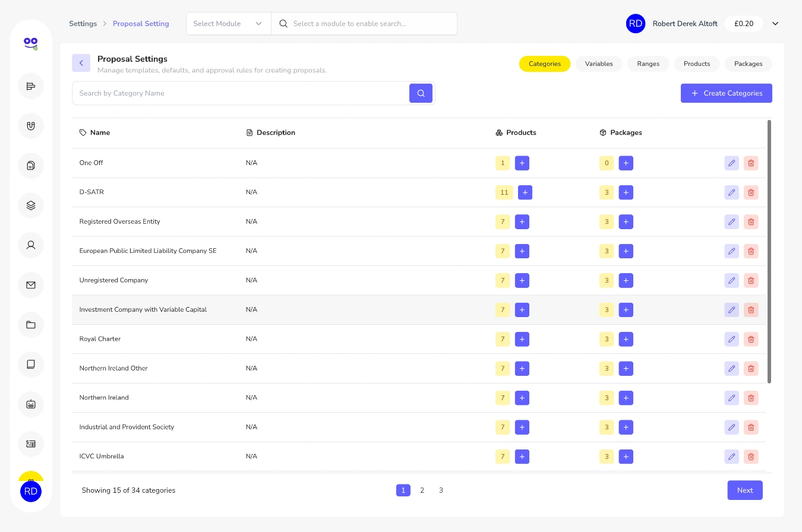This screenshot has height=532, width=802.
Task: Switch to the Ranges tab
Action: [x=648, y=64]
